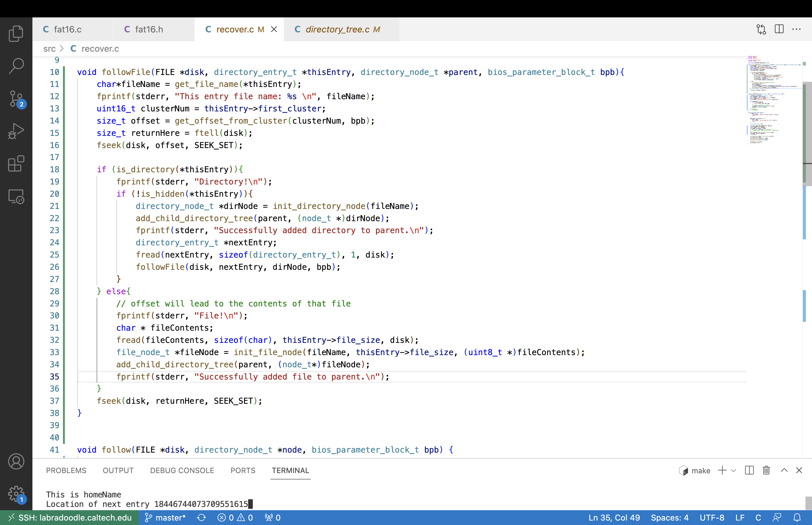Image resolution: width=812 pixels, height=525 pixels.
Task: Open the Run and Debug view
Action: 16,131
